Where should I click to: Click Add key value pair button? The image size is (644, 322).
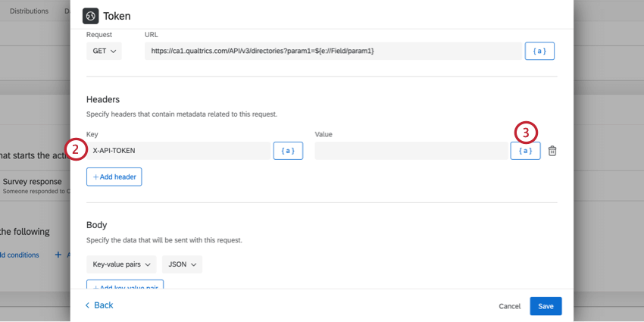coord(125,286)
